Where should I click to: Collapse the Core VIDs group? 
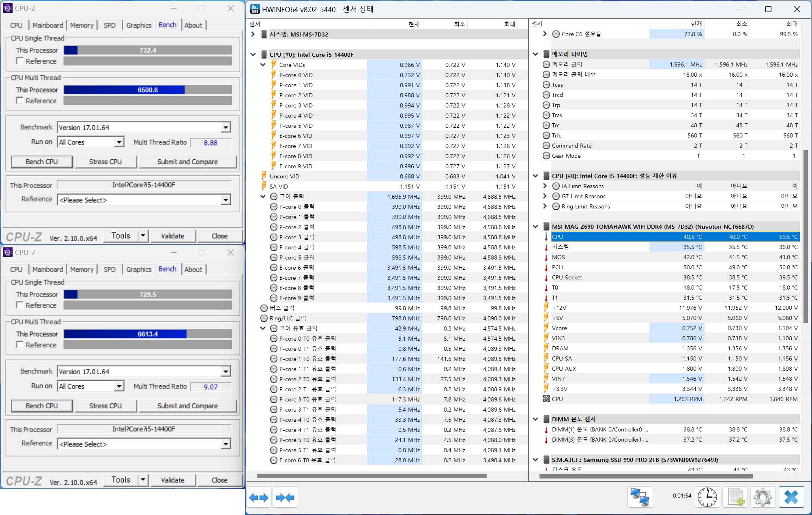point(263,65)
